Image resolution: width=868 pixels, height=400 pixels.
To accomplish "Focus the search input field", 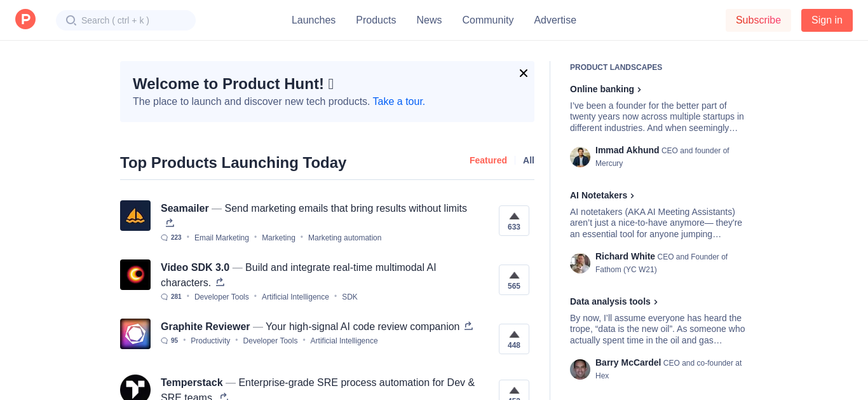I will (126, 20).
